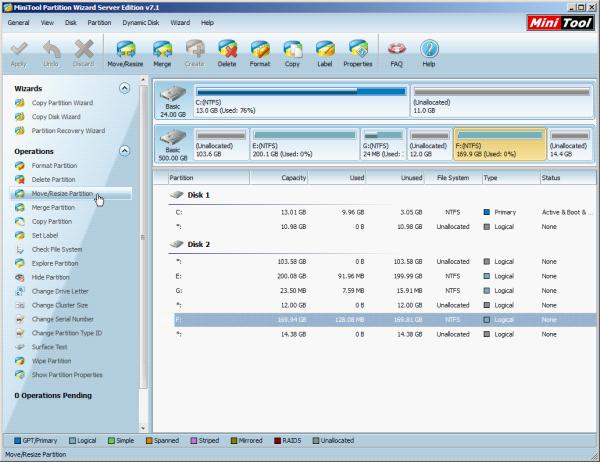Open Properties from the toolbar
The image size is (600, 462).
pos(358,53)
